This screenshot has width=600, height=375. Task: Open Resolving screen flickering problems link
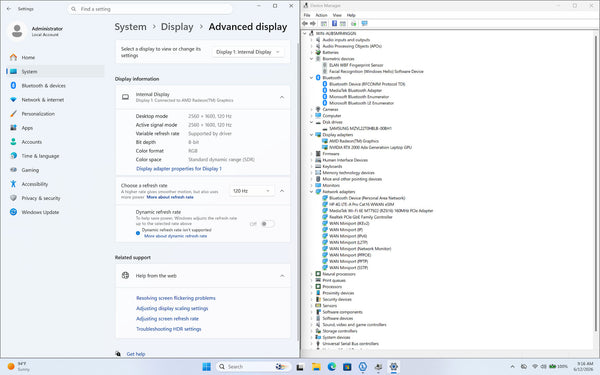(x=176, y=298)
